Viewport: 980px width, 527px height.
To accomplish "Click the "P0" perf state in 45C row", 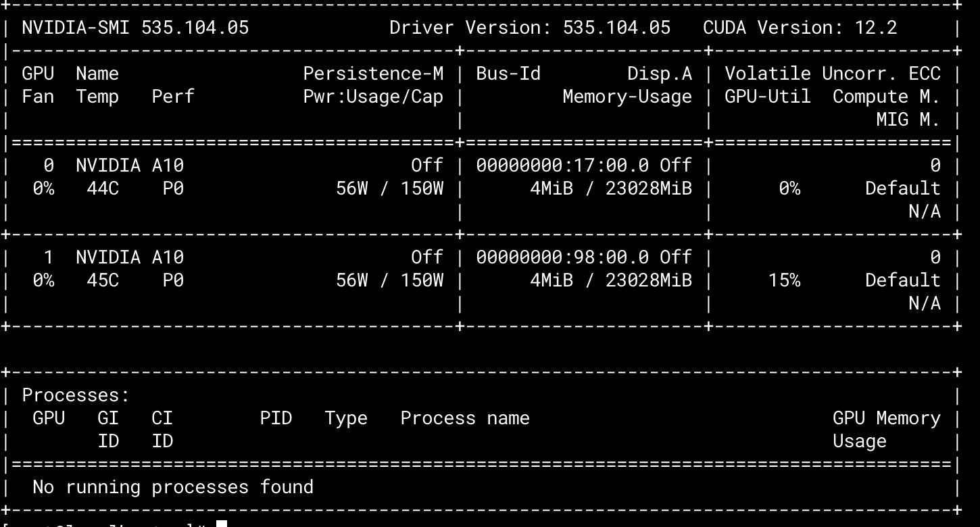I will pyautogui.click(x=173, y=280).
